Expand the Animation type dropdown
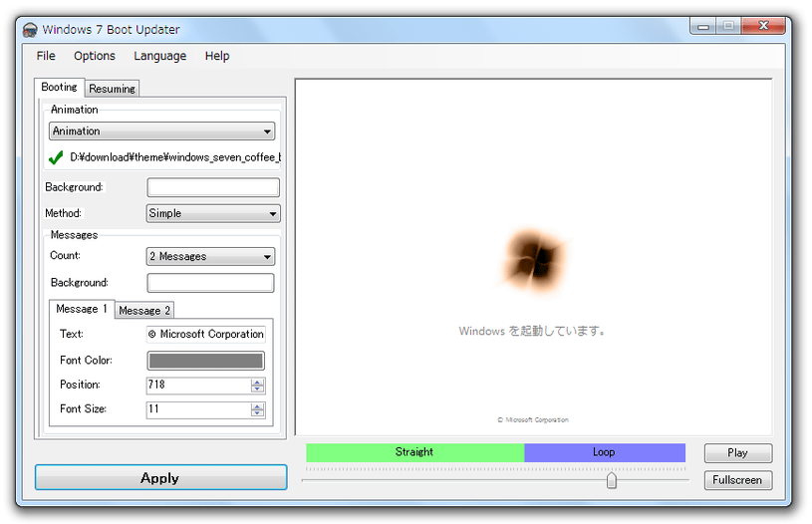Screen dimensions: 812x524 tap(161, 131)
